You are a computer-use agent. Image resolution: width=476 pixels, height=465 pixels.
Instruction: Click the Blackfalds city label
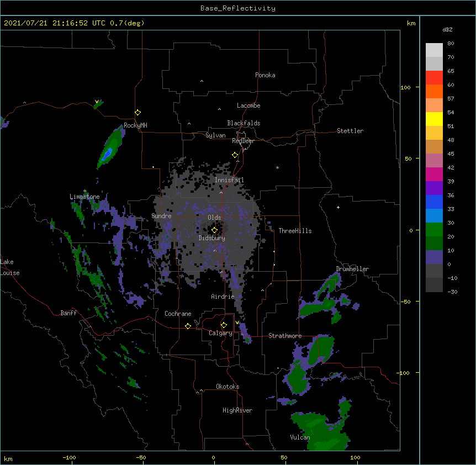[244, 123]
